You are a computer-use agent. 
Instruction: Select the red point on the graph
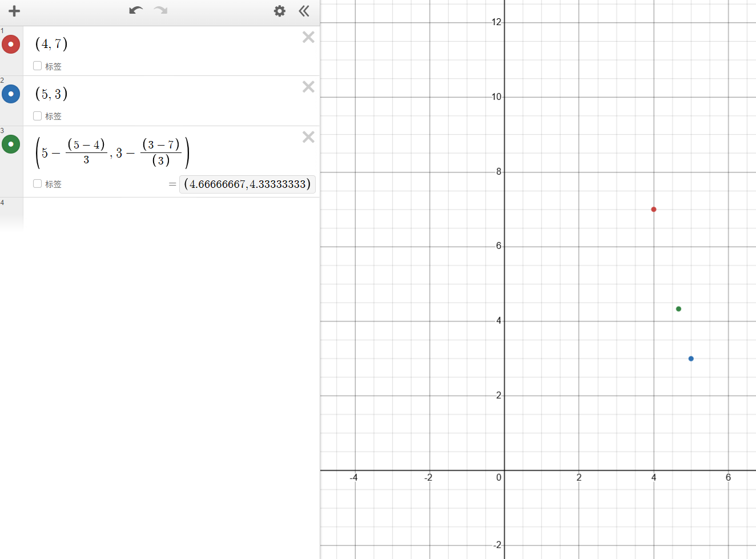tap(654, 210)
